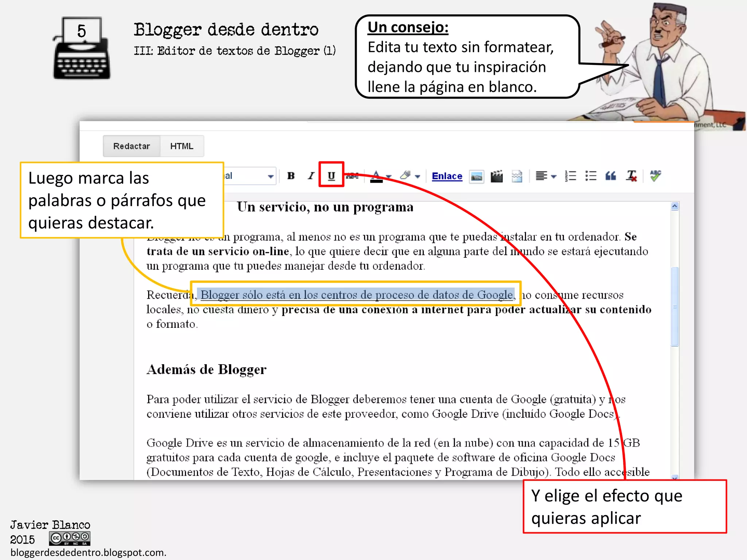This screenshot has width=747, height=560.
Task: Insert a jump break
Action: [517, 176]
